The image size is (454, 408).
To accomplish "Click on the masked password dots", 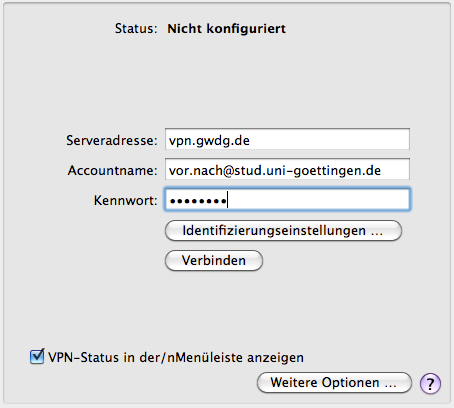I will [198, 201].
